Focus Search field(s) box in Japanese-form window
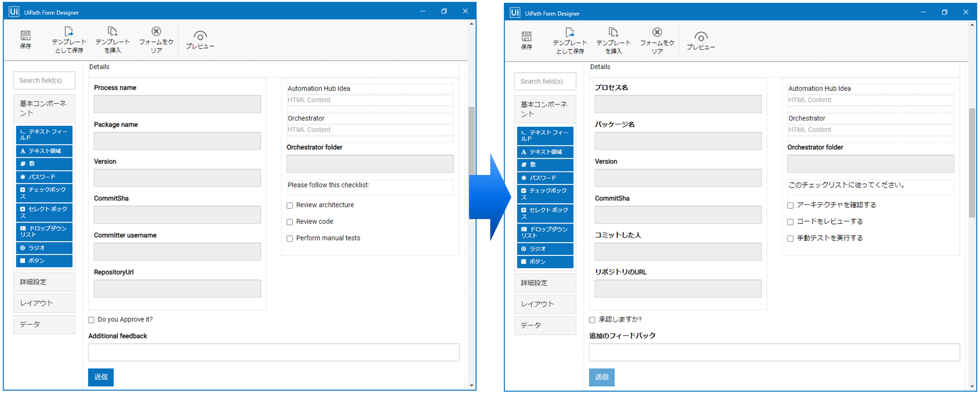Image resolution: width=980 pixels, height=394 pixels. point(545,81)
